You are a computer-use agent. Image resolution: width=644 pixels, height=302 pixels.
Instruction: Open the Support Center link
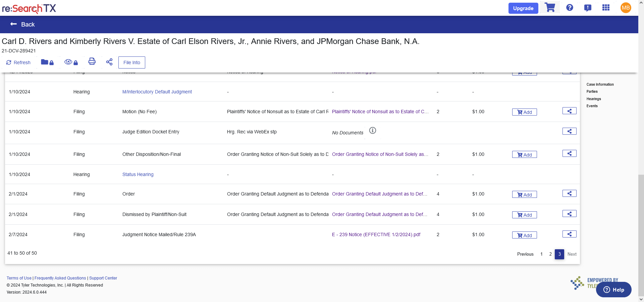click(103, 278)
